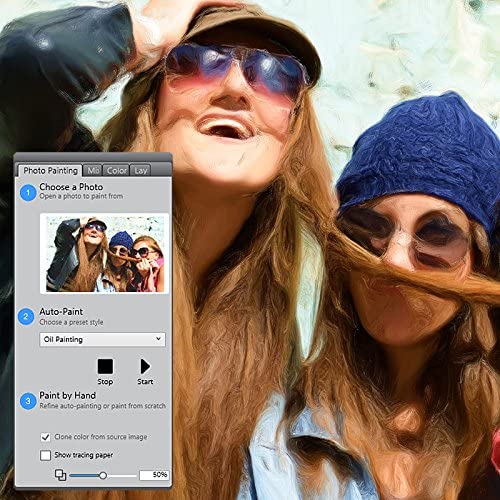Switch to the Color tab
500x500 pixels.
[x=116, y=171]
